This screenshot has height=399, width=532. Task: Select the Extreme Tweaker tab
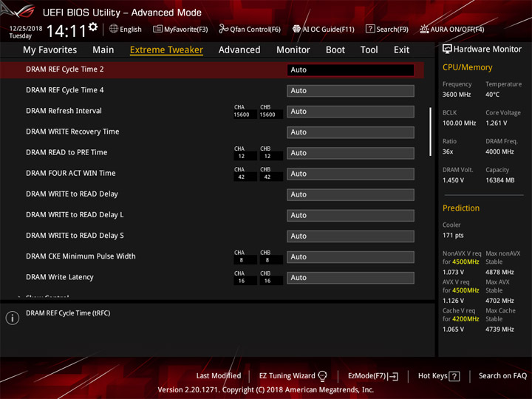[x=166, y=50]
